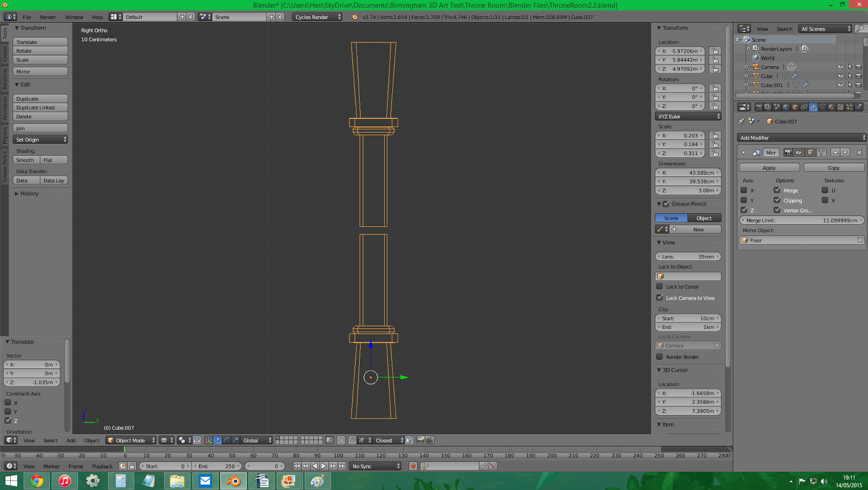This screenshot has height=490, width=868.
Task: Open the 3D view Add menu
Action: pos(71,441)
